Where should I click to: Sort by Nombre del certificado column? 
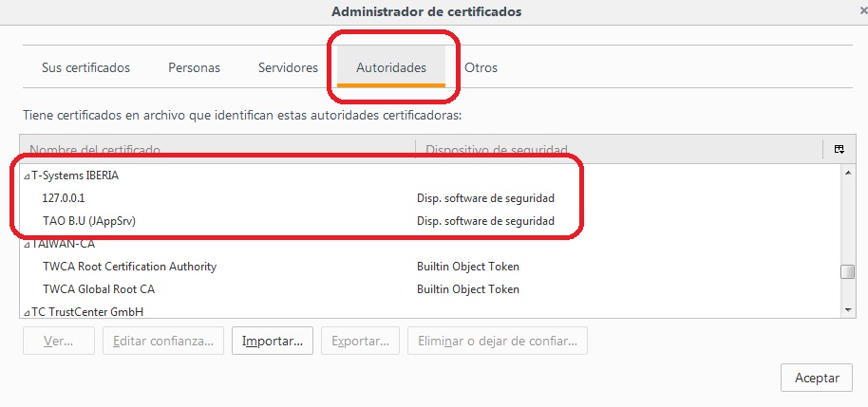pyautogui.click(x=217, y=149)
